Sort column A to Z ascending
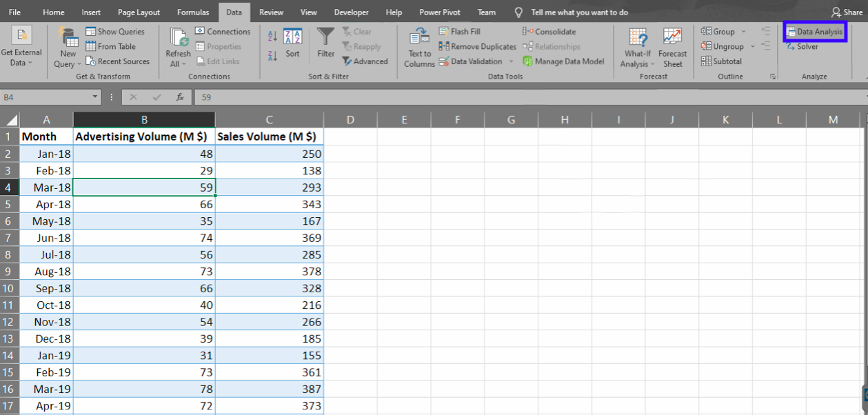Screen dimensions: 868x415 [x=272, y=36]
